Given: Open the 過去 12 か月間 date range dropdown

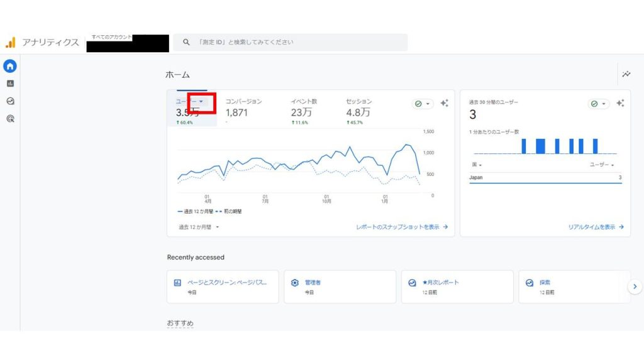Looking at the screenshot, I should point(199,227).
